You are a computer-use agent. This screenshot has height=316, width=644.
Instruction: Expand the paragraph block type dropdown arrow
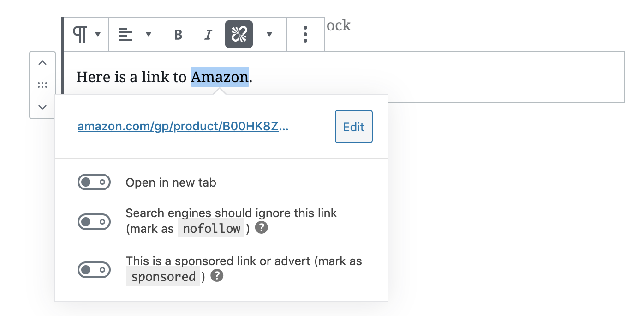98,34
